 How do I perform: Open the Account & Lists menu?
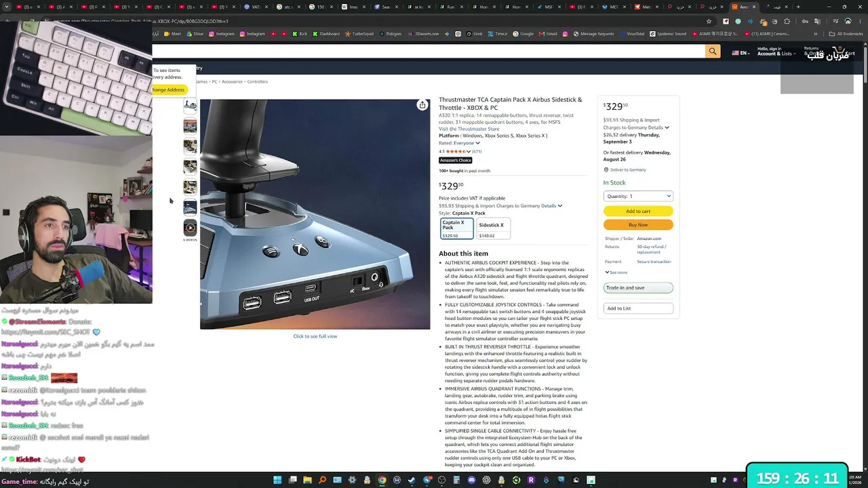(775, 52)
